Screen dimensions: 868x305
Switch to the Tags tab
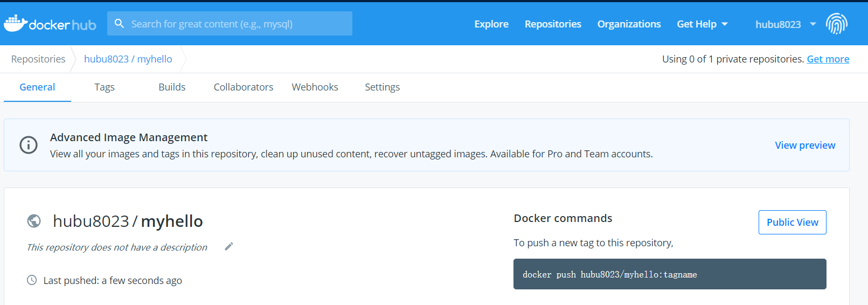click(105, 87)
